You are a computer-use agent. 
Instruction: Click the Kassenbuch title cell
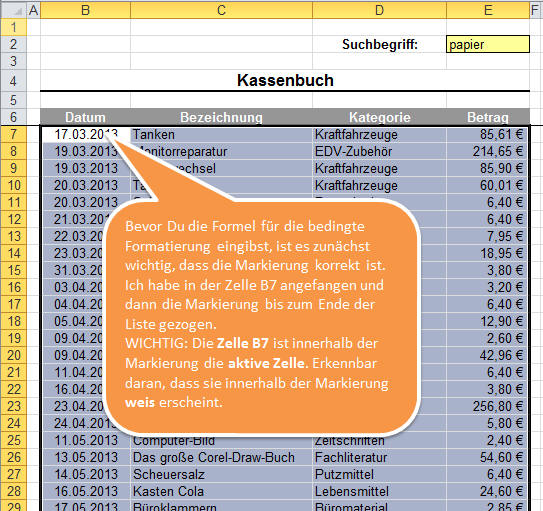pos(285,80)
